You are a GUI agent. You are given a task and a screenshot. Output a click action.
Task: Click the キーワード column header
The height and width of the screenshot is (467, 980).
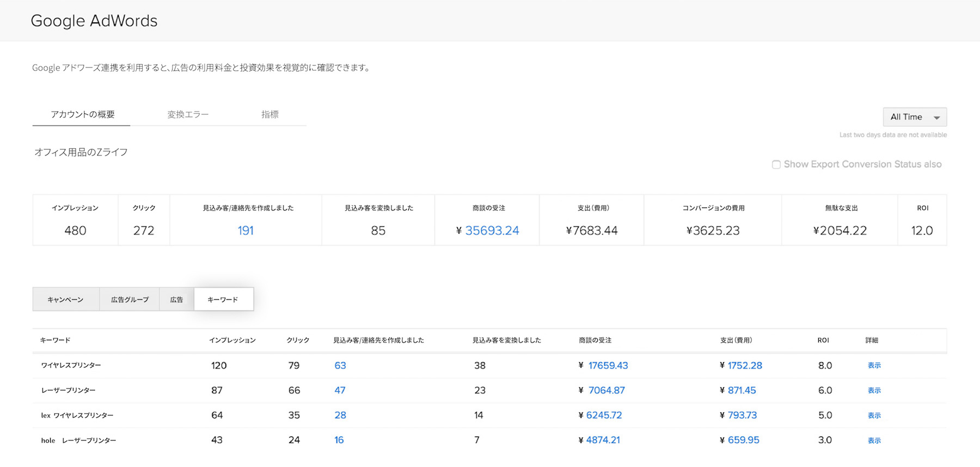(55, 340)
